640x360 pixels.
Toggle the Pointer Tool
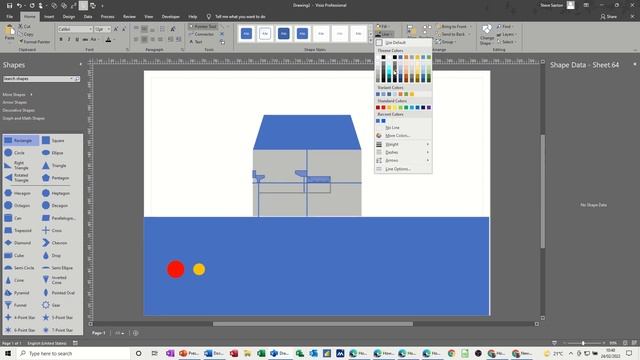coord(203,26)
